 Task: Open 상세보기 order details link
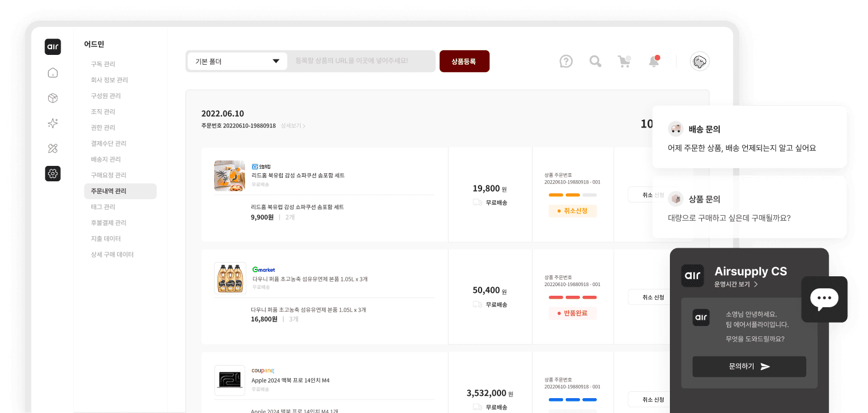click(x=293, y=126)
